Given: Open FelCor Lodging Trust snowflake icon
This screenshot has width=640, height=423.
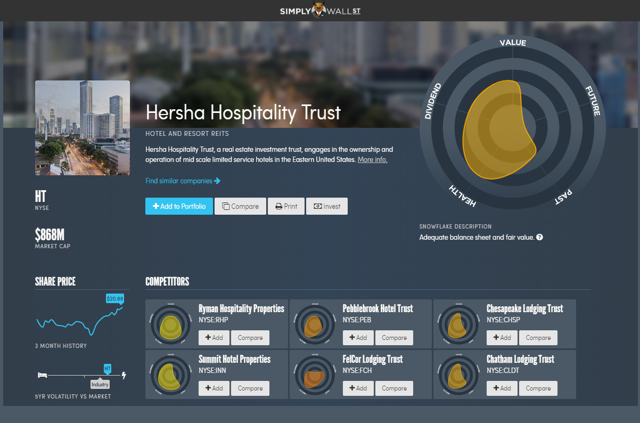Looking at the screenshot, I should pyautogui.click(x=315, y=375).
